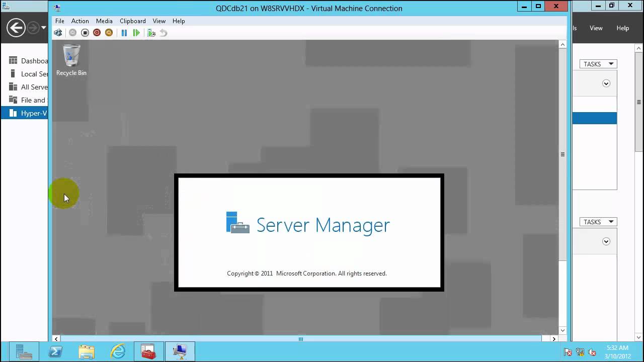Open the navigation history dropdown arrow
This screenshot has width=644, height=362.
[x=44, y=28]
